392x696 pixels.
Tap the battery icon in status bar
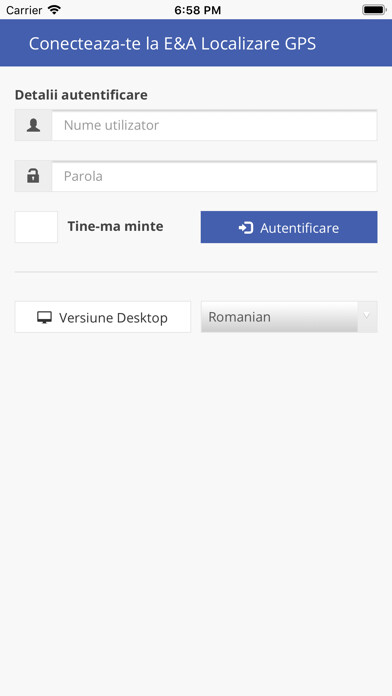click(x=374, y=10)
